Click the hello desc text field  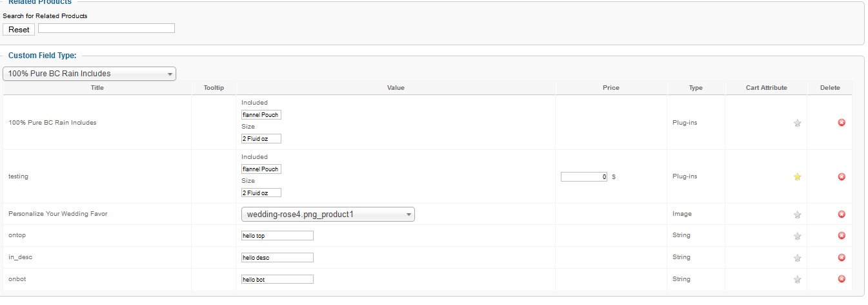pos(278,257)
